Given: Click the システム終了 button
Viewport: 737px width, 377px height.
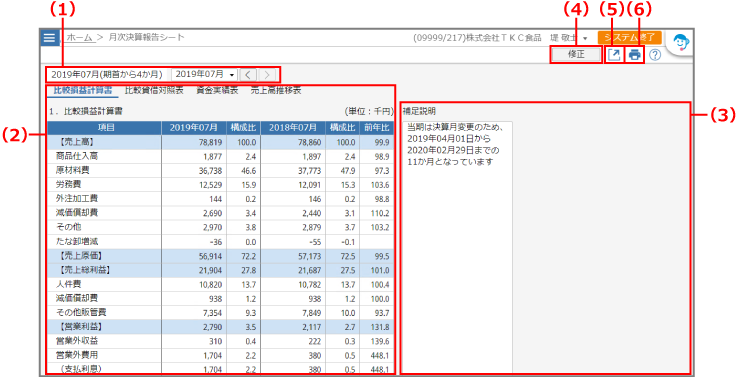Looking at the screenshot, I should [630, 38].
